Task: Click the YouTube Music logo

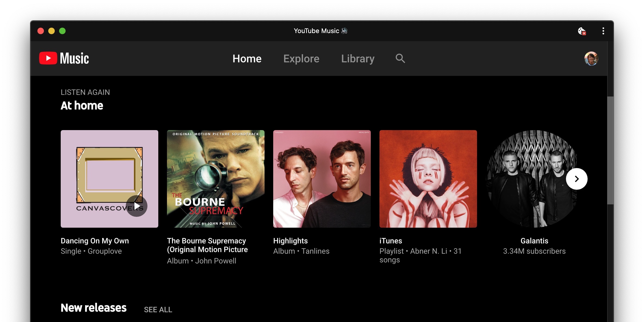Action: 64,58
